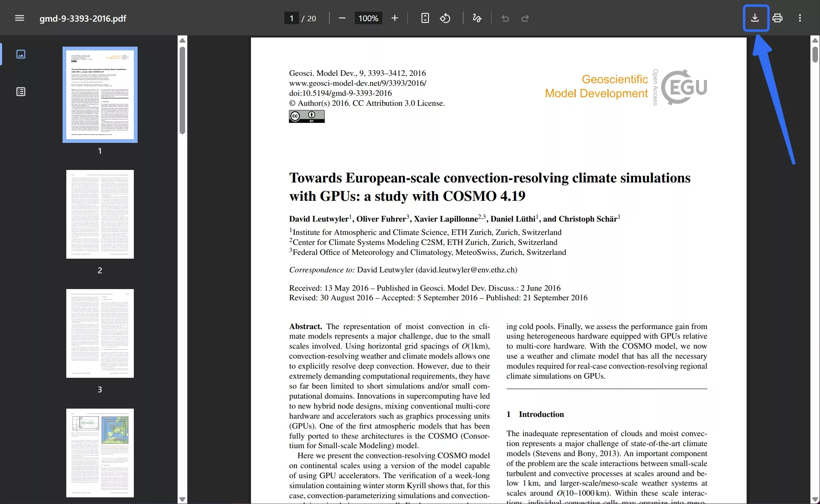Image resolution: width=820 pixels, height=504 pixels.
Task: Click the Download PDF icon
Action: 755,18
